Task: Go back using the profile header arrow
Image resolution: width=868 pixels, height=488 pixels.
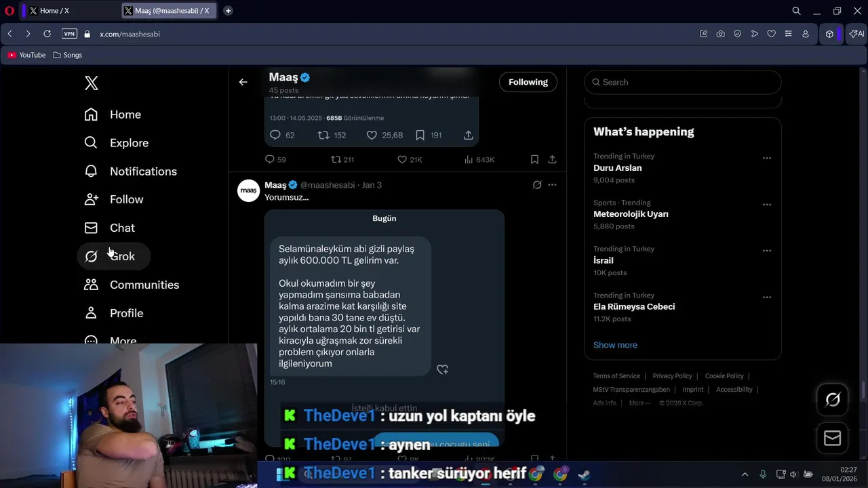Action: [243, 82]
